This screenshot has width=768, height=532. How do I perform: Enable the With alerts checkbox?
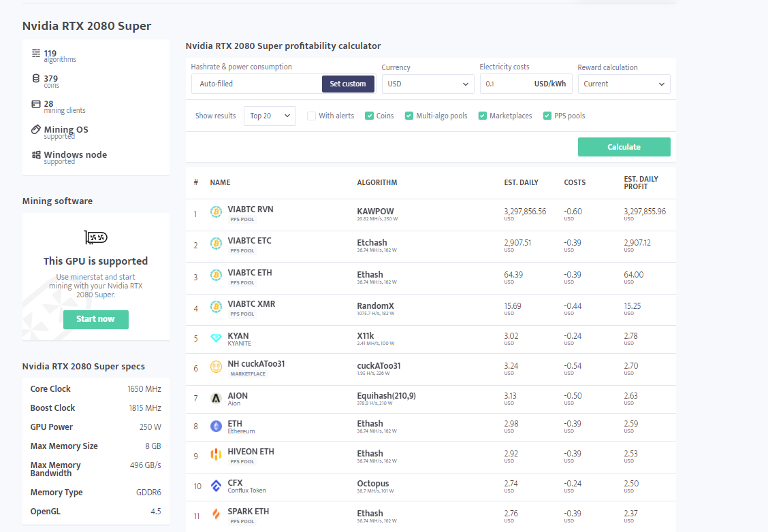311,116
